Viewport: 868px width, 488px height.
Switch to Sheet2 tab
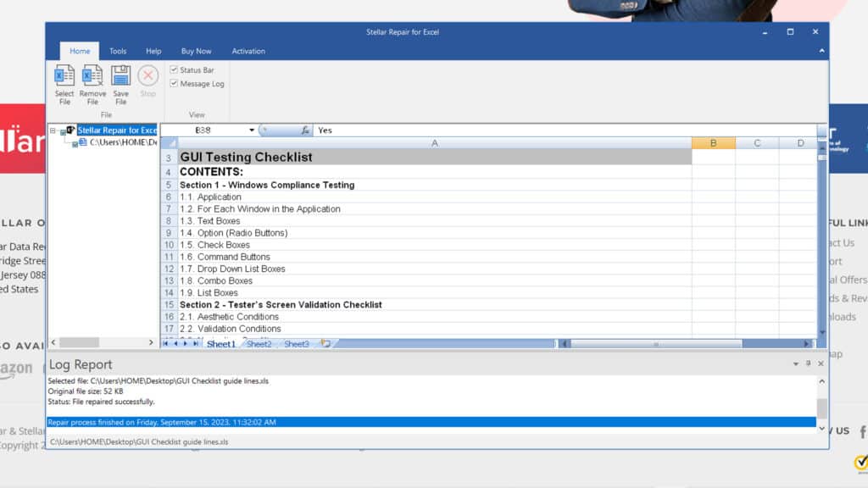click(259, 344)
